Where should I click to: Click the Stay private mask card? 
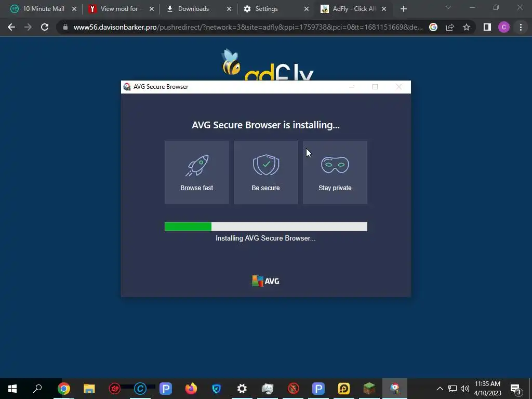(335, 172)
